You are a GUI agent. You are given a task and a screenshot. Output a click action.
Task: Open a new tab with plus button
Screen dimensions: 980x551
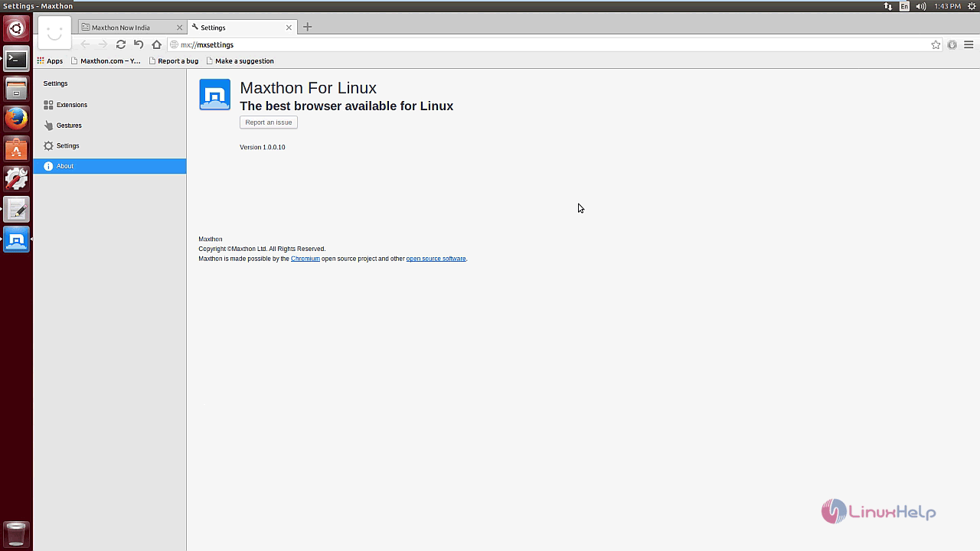[x=308, y=27]
